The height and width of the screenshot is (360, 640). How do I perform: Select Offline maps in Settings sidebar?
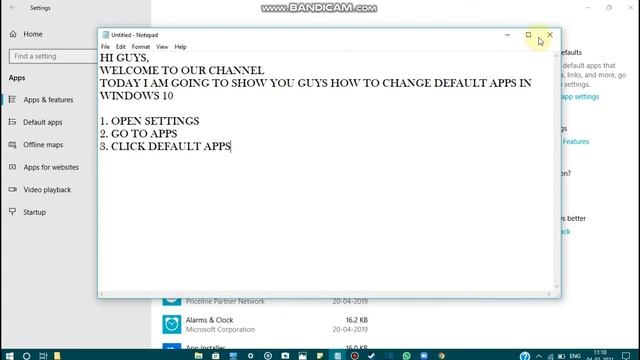pyautogui.click(x=43, y=145)
